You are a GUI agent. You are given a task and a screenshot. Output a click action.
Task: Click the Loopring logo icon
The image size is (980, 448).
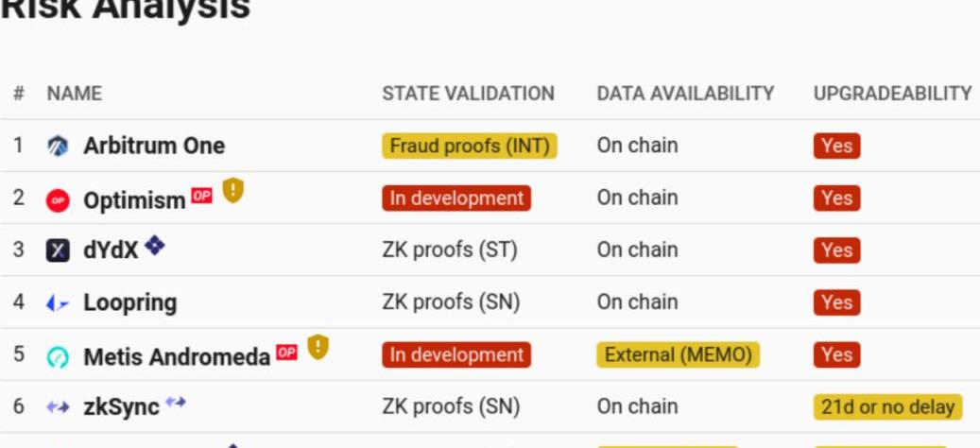[x=58, y=303]
